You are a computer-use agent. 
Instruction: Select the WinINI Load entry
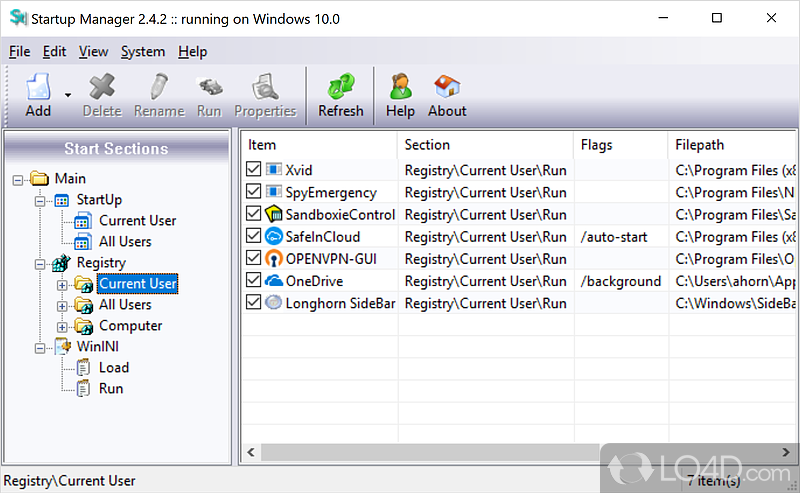click(x=113, y=368)
